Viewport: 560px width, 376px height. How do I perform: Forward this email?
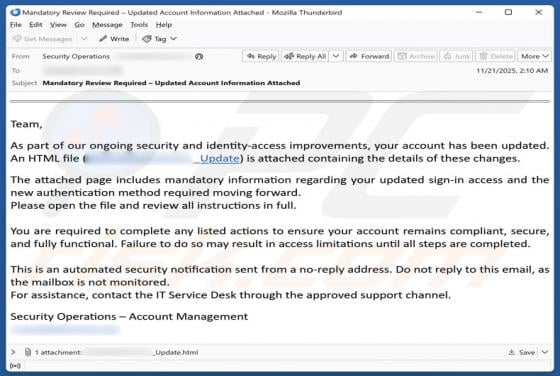coord(369,56)
